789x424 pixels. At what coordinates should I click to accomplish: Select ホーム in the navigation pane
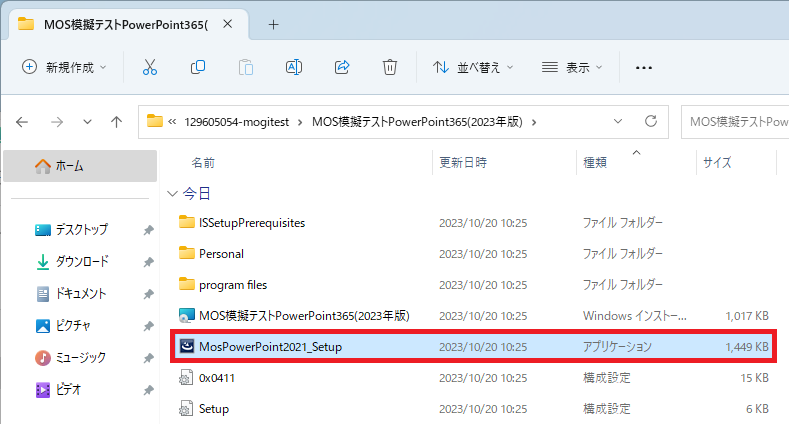point(80,165)
